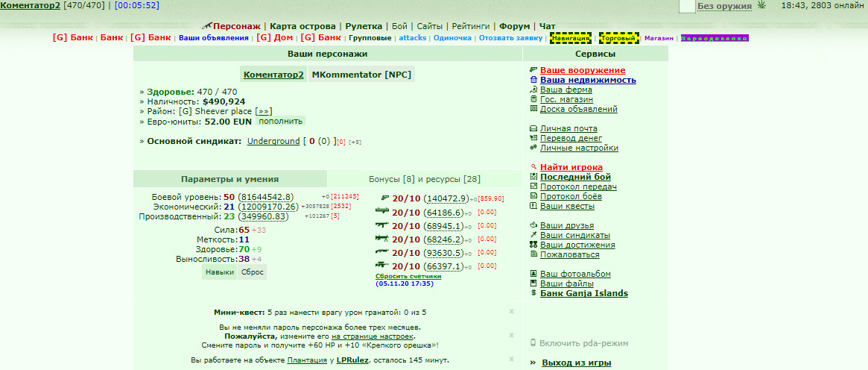Viewport: 868px width, 370px height.
Task: Click the [G] Дом shortcut link
Action: click(275, 37)
